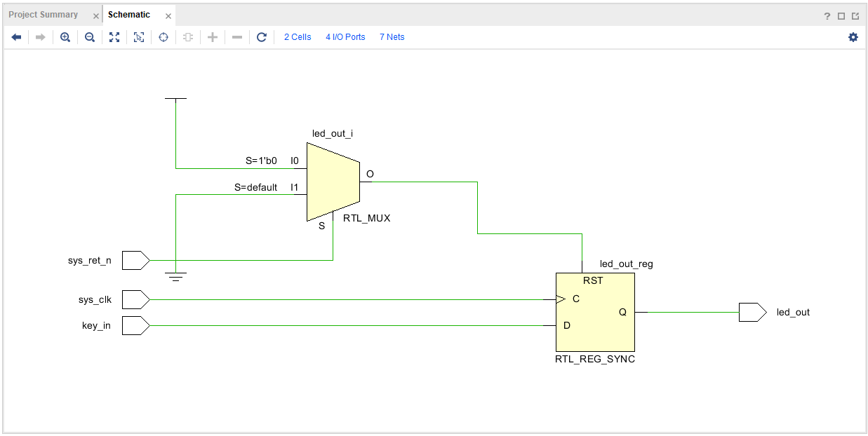Click the Select Area icon
868x436 pixels.
pyautogui.click(x=139, y=37)
